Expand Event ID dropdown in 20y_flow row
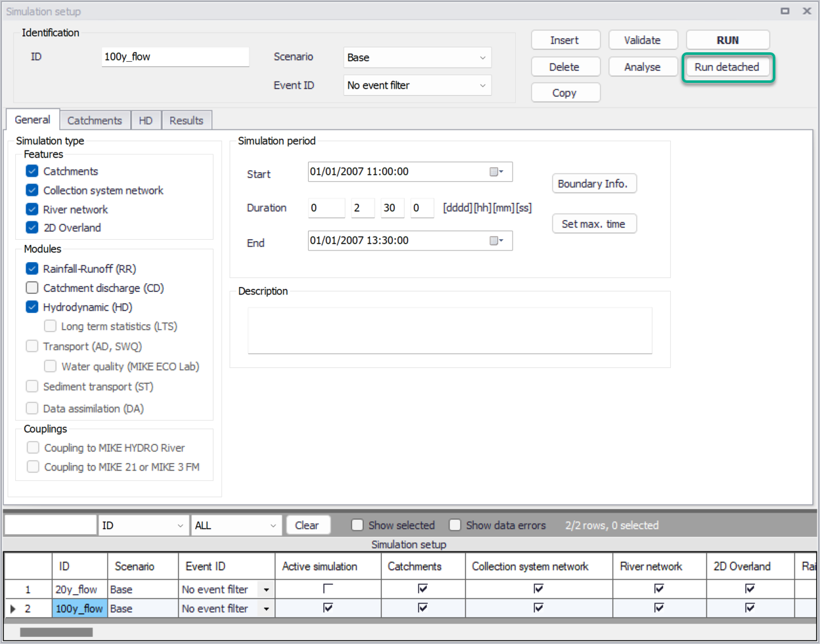Viewport: 820px width, 644px height. tap(267, 590)
